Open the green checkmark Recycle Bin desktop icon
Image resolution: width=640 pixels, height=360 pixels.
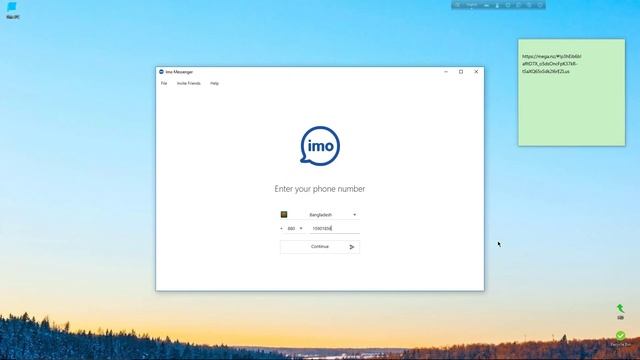pos(620,339)
